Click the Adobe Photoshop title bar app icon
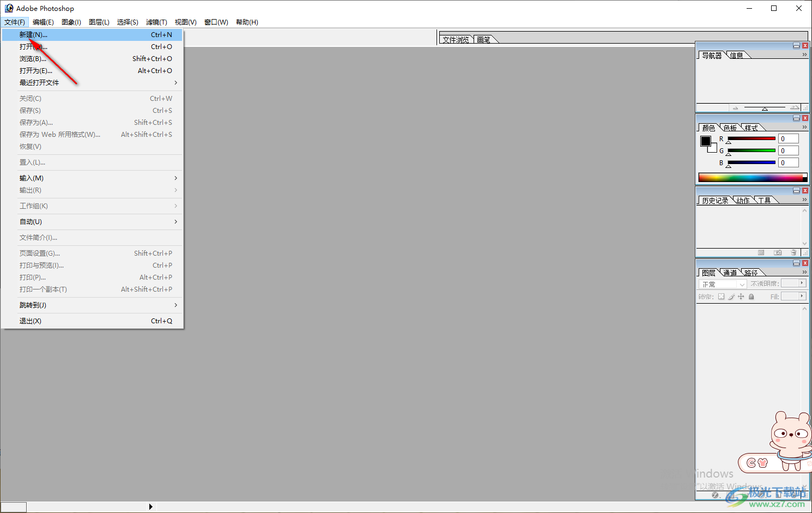The image size is (812, 513). [x=9, y=8]
